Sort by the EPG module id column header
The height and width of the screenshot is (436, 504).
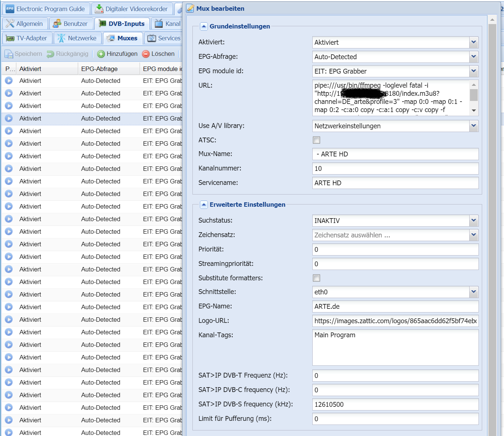(x=162, y=69)
